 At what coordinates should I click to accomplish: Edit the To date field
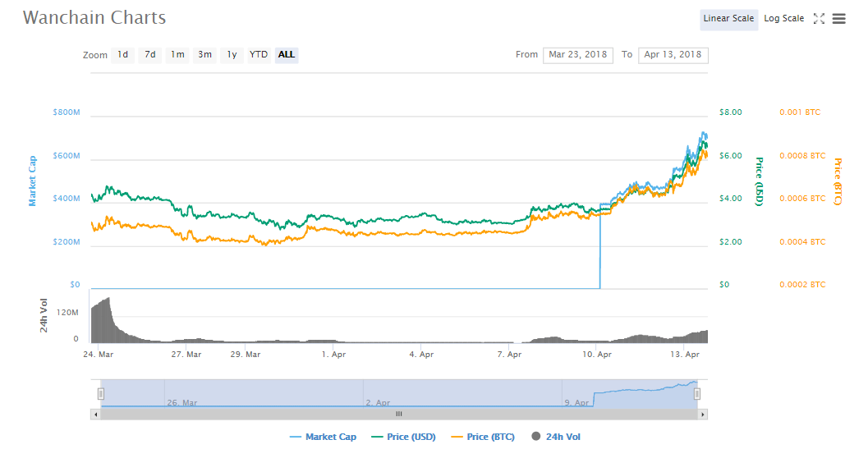pyautogui.click(x=673, y=55)
